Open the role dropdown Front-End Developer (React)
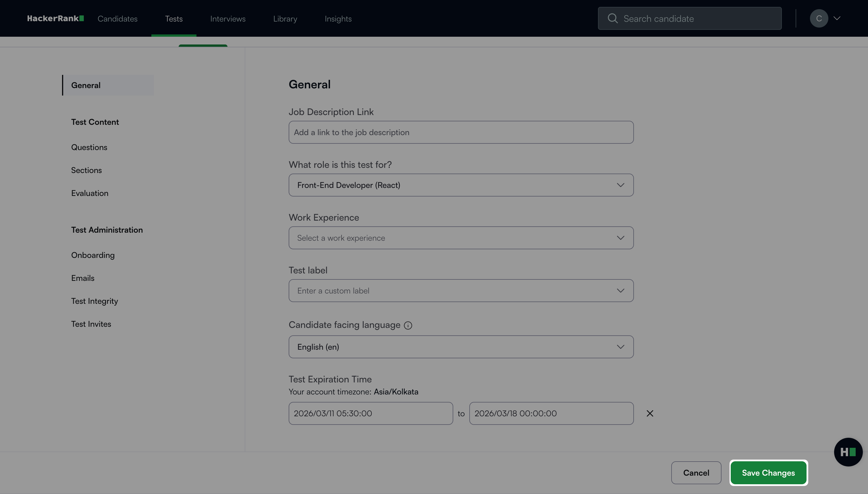868x494 pixels. click(461, 185)
